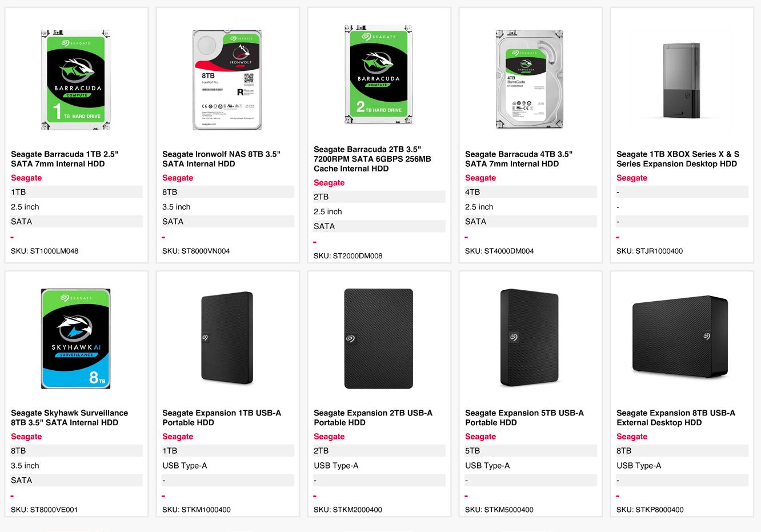Open the Seagate Barracuda 1TB 2.5" title link
The height and width of the screenshot is (532, 761).
65,159
